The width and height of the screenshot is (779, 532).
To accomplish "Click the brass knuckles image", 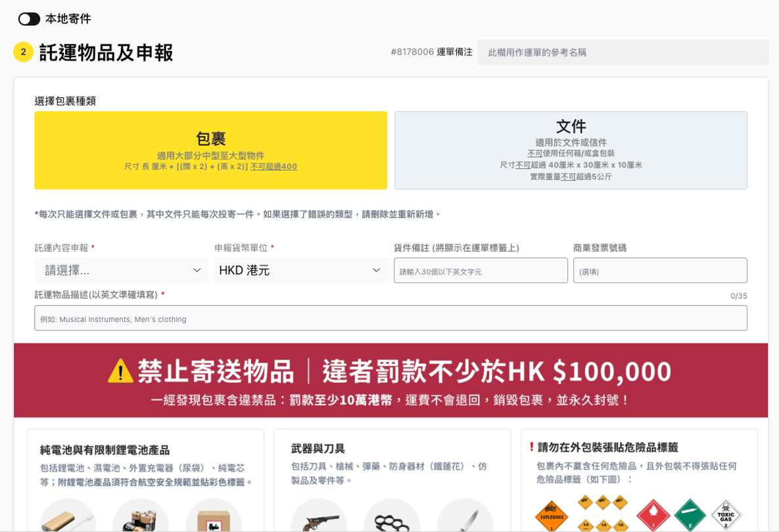I will pyautogui.click(x=392, y=519).
